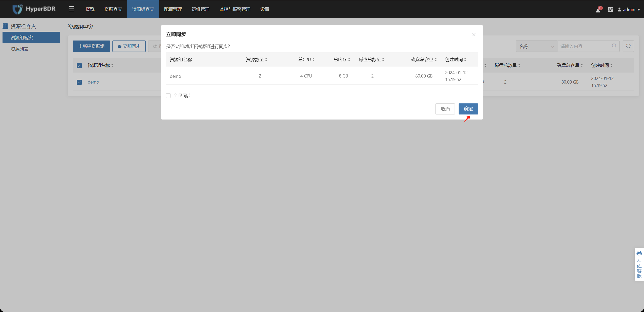
Task: Sort dialog table by 磁盘总数量
Action: point(383,60)
